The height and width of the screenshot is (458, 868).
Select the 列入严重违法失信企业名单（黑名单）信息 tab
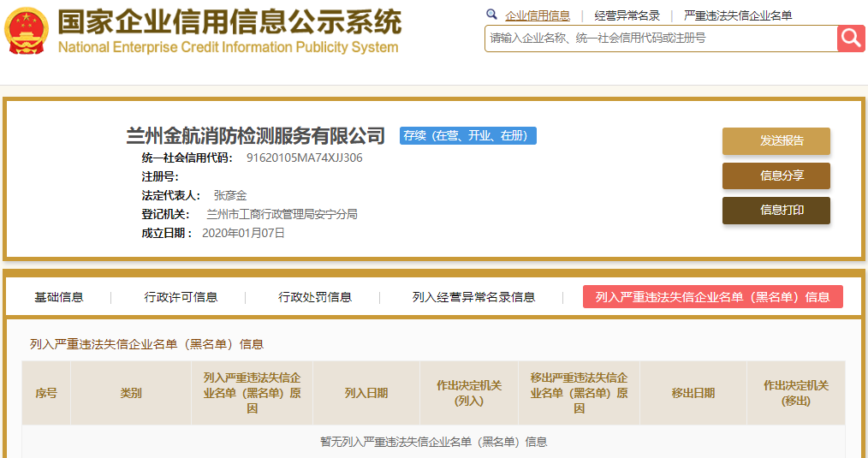[x=713, y=297]
